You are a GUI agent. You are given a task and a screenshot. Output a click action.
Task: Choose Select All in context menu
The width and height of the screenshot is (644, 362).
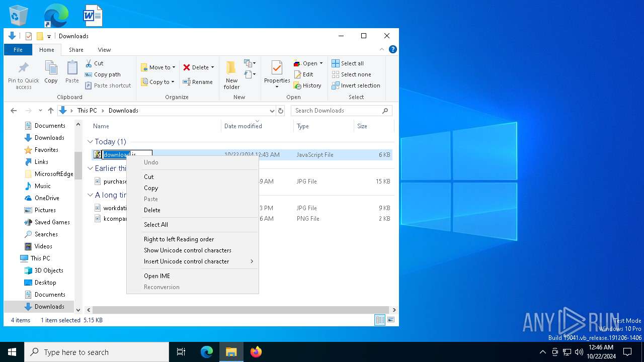pos(192,225)
